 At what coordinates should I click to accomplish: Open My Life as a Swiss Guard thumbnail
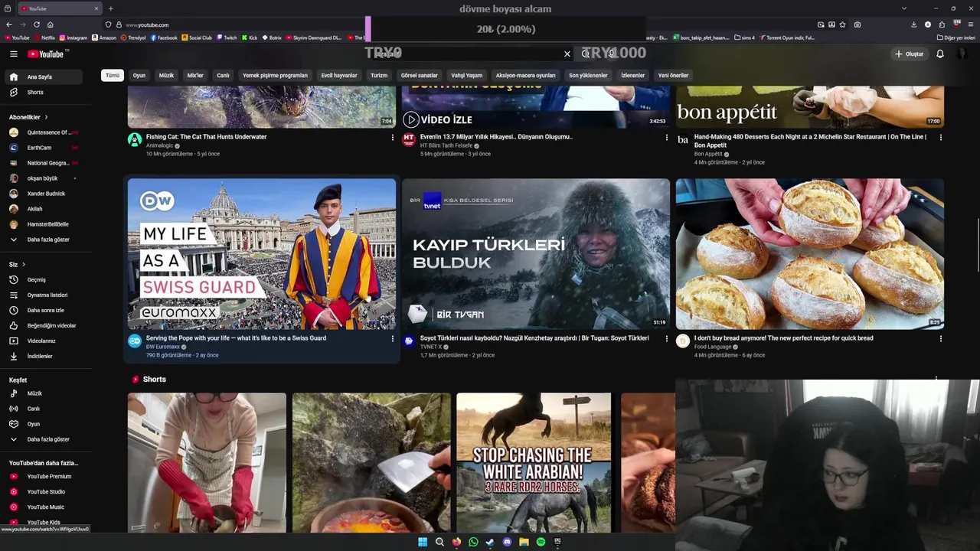[262, 254]
